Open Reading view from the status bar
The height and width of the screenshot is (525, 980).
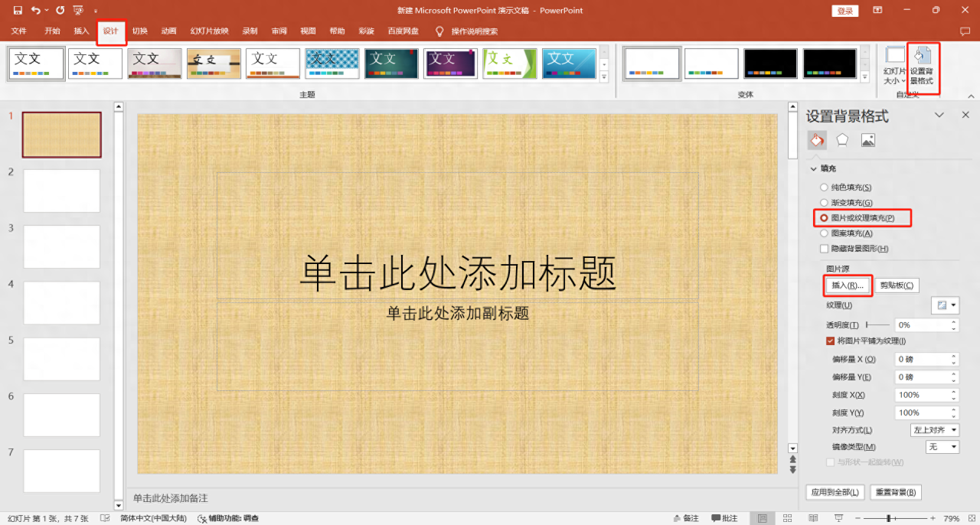[x=814, y=517]
